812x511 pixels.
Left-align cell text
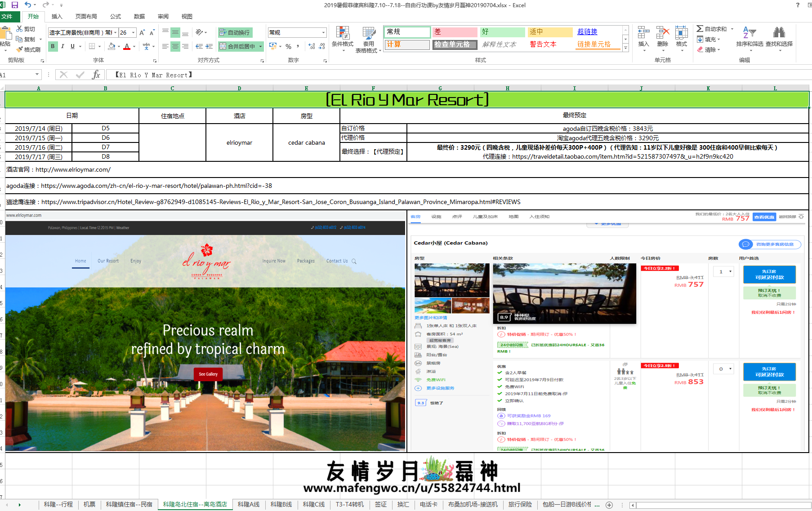[165, 46]
